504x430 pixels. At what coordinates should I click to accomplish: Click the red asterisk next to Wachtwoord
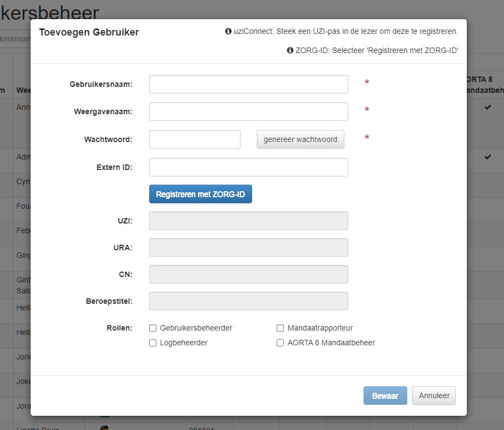coord(367,138)
